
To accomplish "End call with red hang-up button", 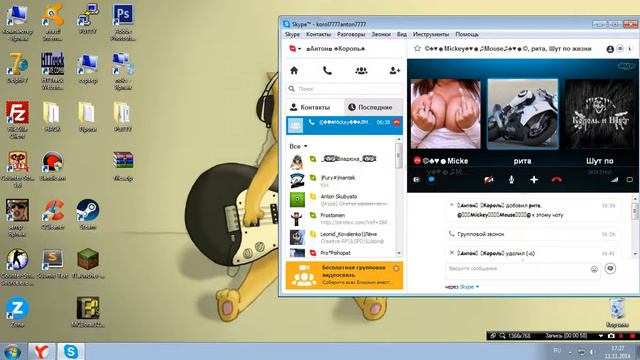I will tap(557, 180).
